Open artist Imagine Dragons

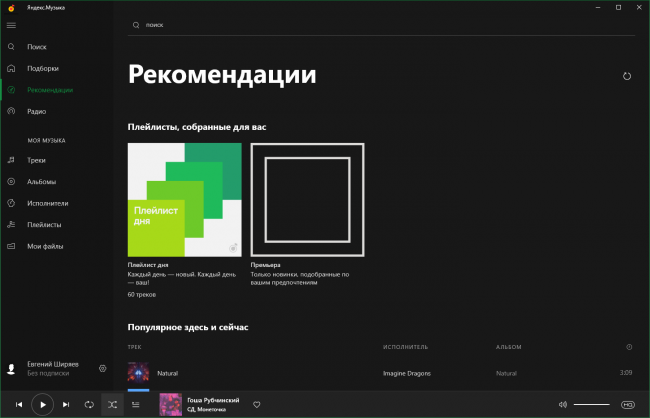click(407, 373)
